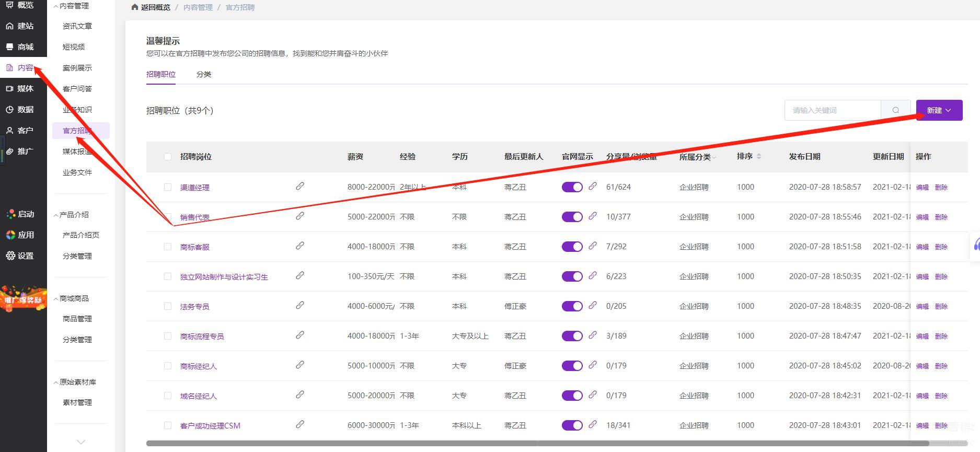Click the home icon in breadcrumb
This screenshot has height=452, width=980.
tap(135, 7)
